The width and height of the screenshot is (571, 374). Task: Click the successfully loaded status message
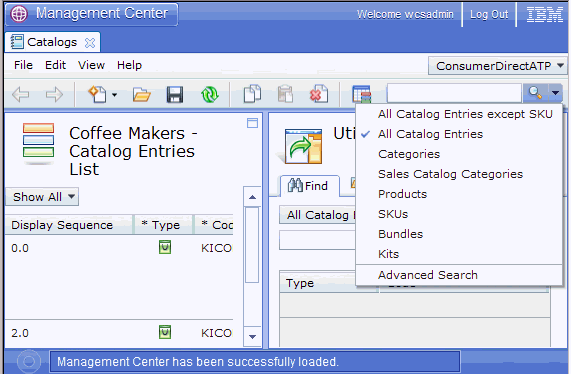[x=198, y=362]
